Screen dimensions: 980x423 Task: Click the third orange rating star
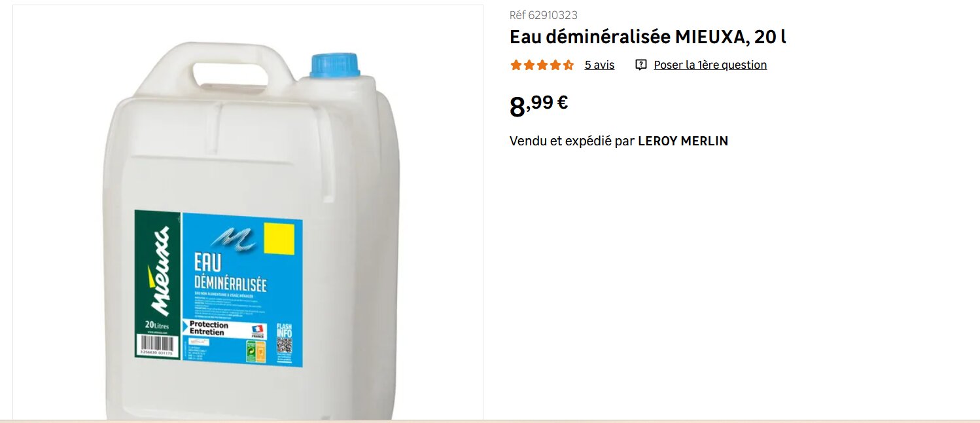542,65
